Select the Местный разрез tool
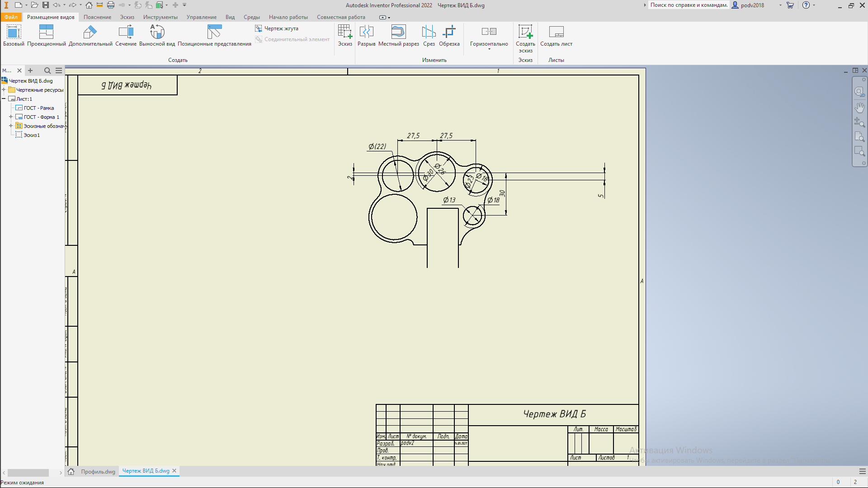868x488 pixels. tap(398, 33)
